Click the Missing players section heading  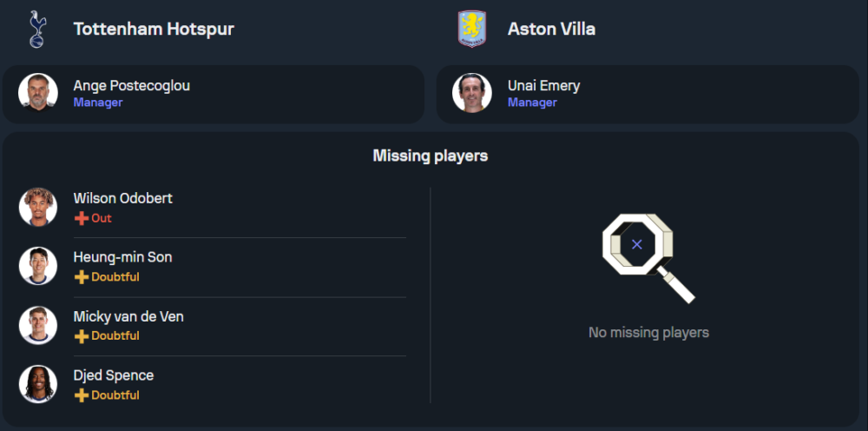tap(430, 156)
